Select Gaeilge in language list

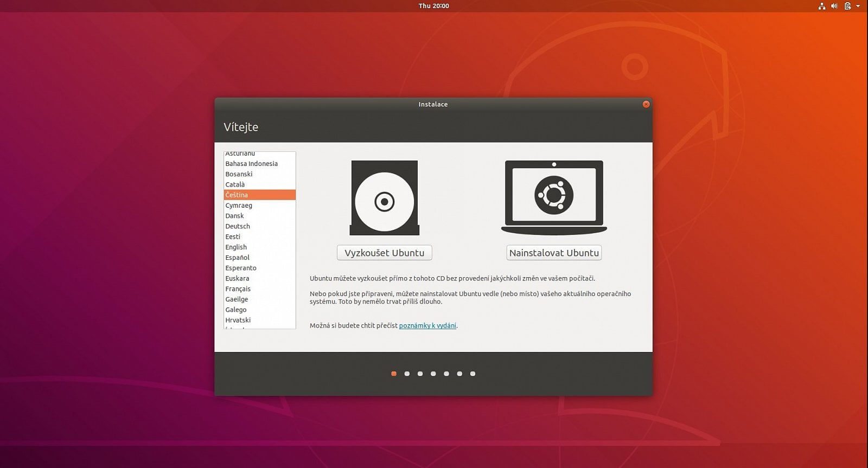260,299
